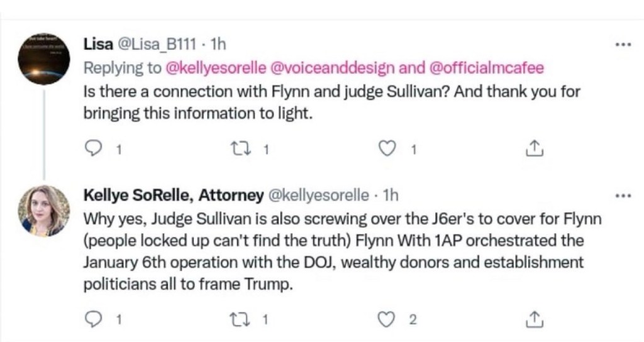Screen dimensions: 644x342
Task: Open more options on Kellye's tweet
Action: click(x=623, y=196)
